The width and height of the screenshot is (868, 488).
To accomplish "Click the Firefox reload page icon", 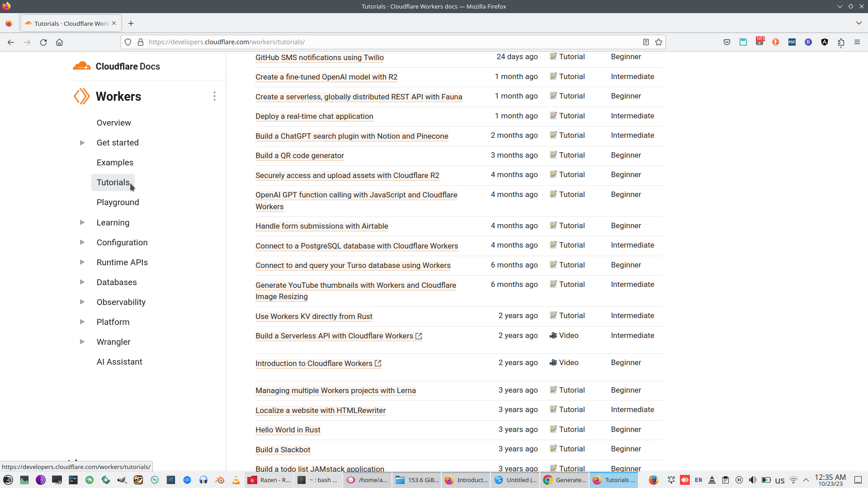I will (43, 42).
